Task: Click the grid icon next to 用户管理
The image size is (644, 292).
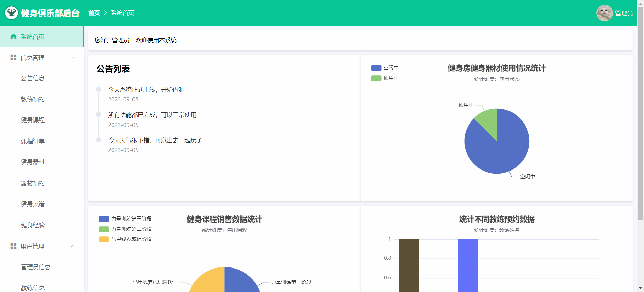Action: (13, 246)
